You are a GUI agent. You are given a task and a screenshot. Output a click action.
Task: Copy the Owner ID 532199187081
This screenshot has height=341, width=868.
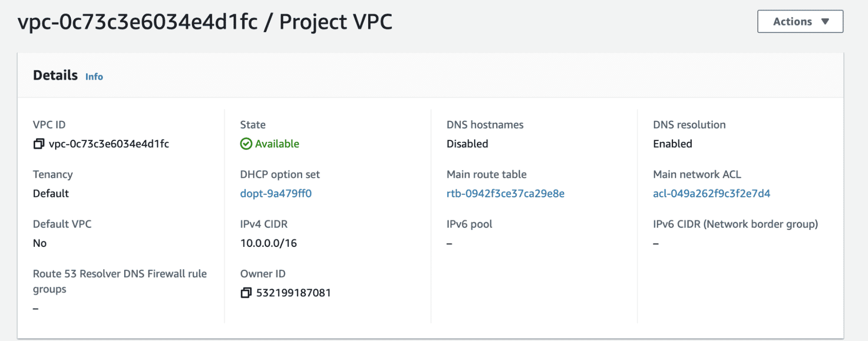(x=245, y=292)
